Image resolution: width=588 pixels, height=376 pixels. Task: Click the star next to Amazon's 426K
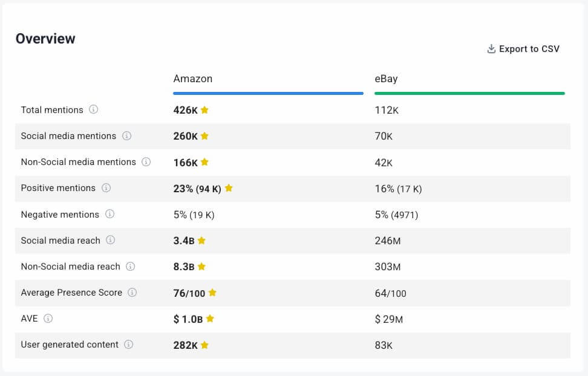[x=204, y=110]
